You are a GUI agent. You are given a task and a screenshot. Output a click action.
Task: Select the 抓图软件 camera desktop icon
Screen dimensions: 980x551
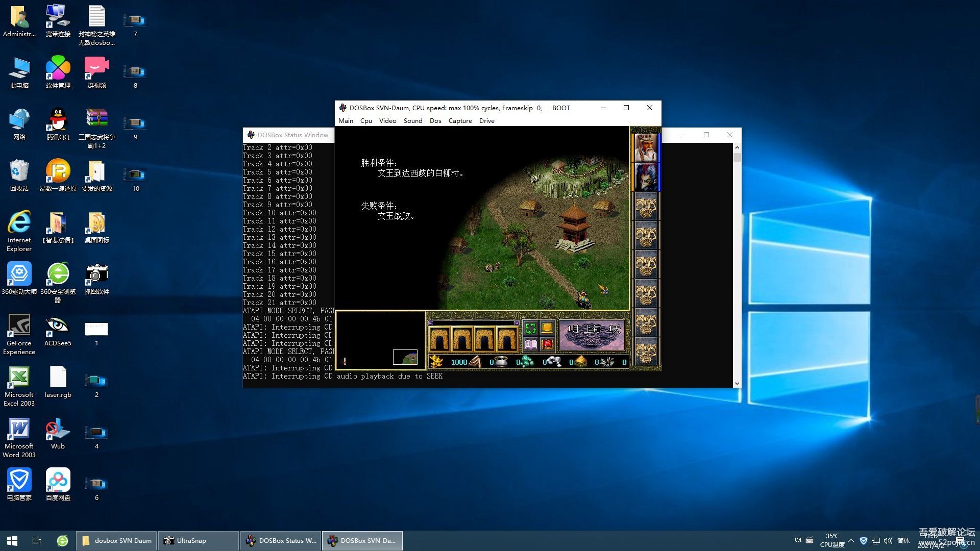pyautogui.click(x=96, y=279)
